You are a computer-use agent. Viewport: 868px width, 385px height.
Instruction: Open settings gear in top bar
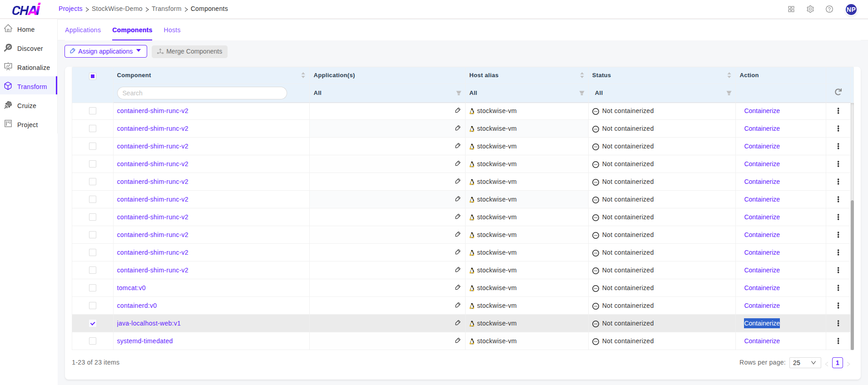point(810,9)
